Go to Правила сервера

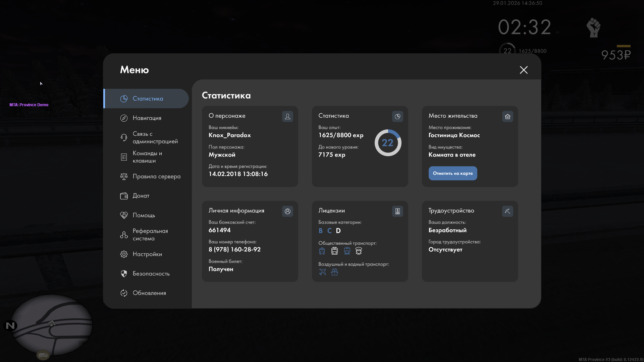[156, 176]
